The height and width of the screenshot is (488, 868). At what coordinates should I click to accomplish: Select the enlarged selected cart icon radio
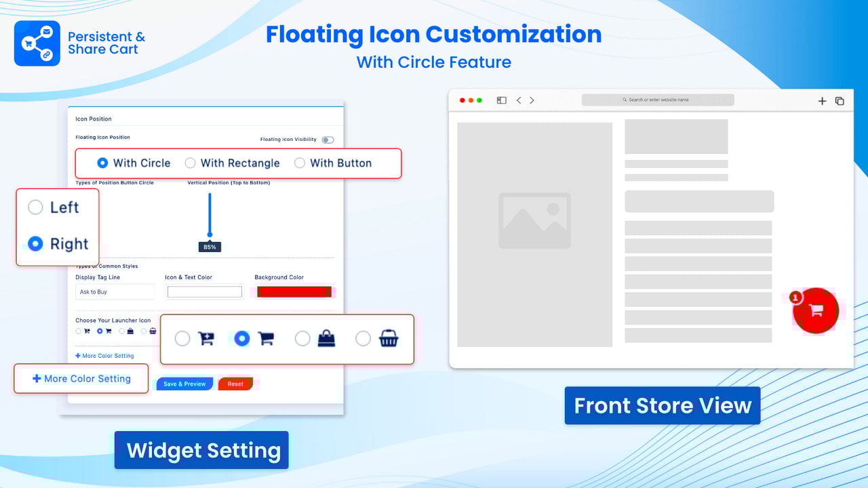pyautogui.click(x=242, y=338)
